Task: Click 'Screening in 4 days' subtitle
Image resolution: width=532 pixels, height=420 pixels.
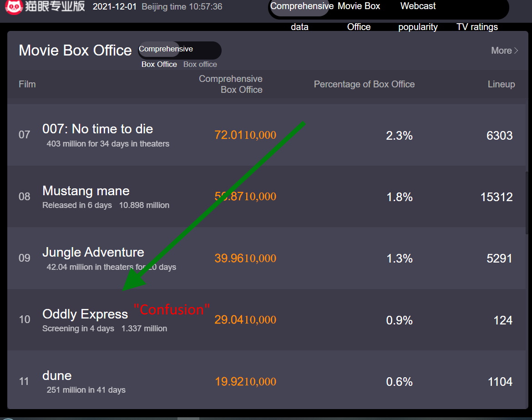Action: 78,329
